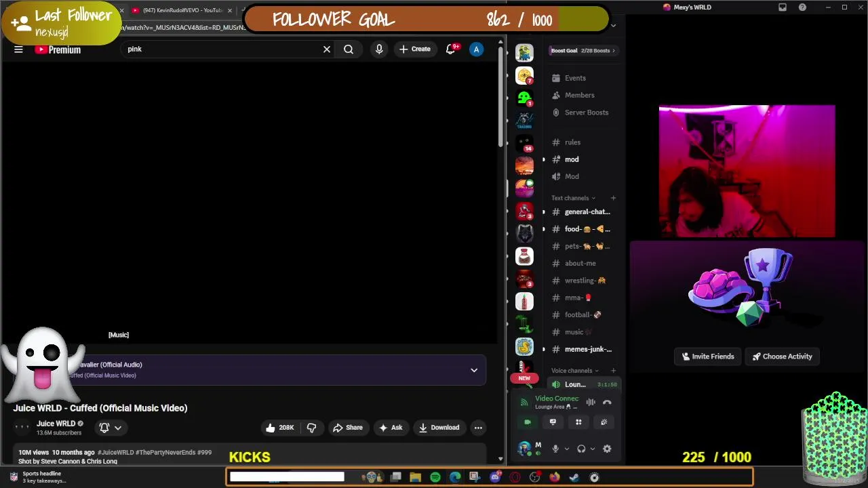Viewport: 868px width, 488px height.
Task: Download the Cuffed music video
Action: point(439,428)
